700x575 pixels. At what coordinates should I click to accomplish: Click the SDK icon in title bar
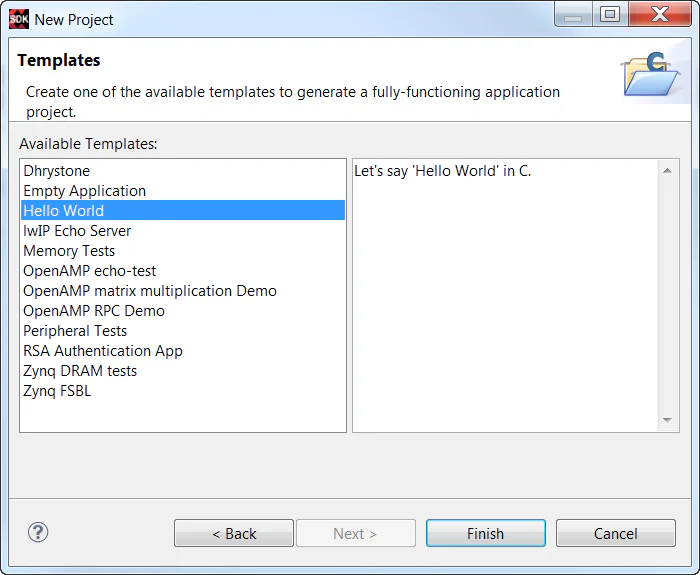[x=18, y=18]
